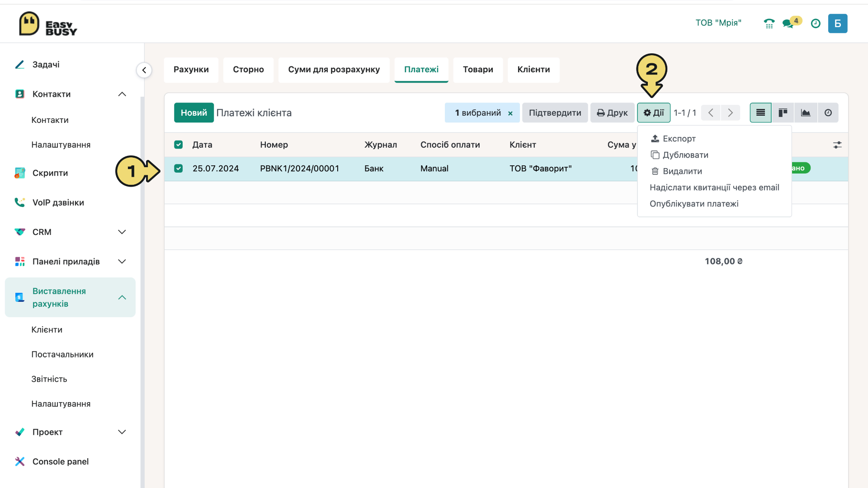The image size is (868, 488).
Task: Click Manual payment method cell
Action: click(x=434, y=169)
